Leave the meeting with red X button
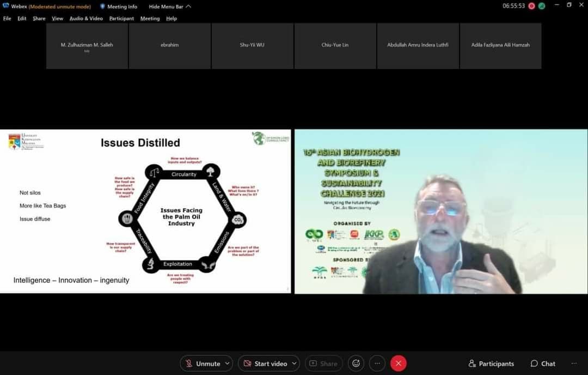 pos(398,364)
